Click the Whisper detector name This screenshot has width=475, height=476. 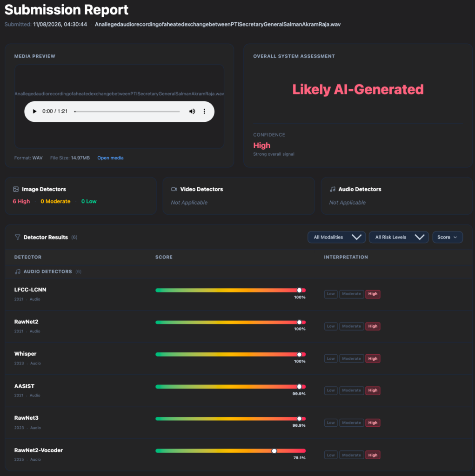pos(25,354)
